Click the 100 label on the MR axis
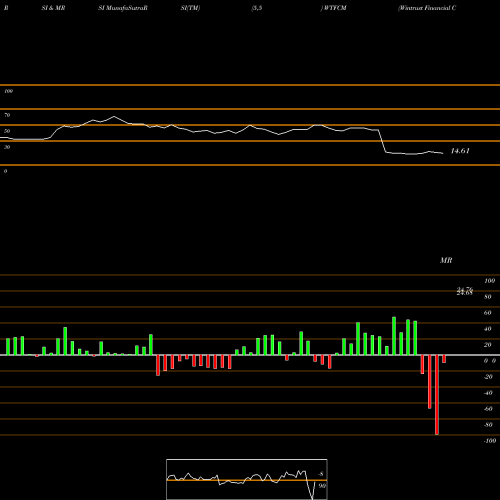This screenshot has width=500, height=500. [x=490, y=281]
